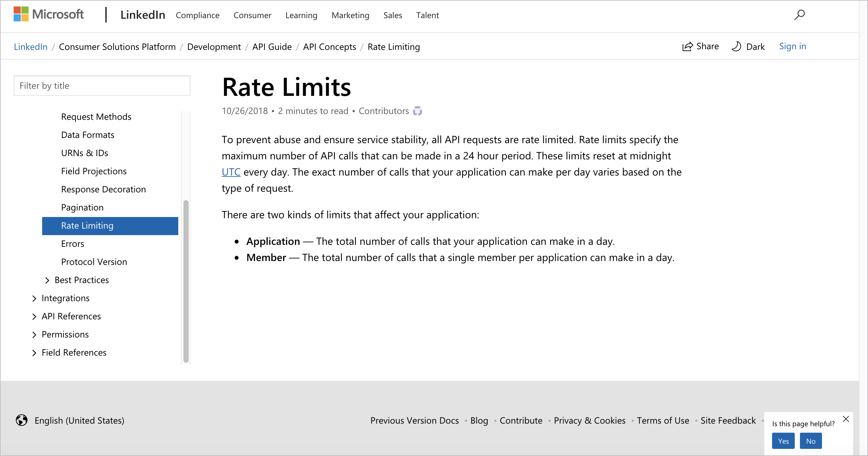Click the UTC hyperlink
Screen dimensions: 868x456
pyautogui.click(x=231, y=172)
